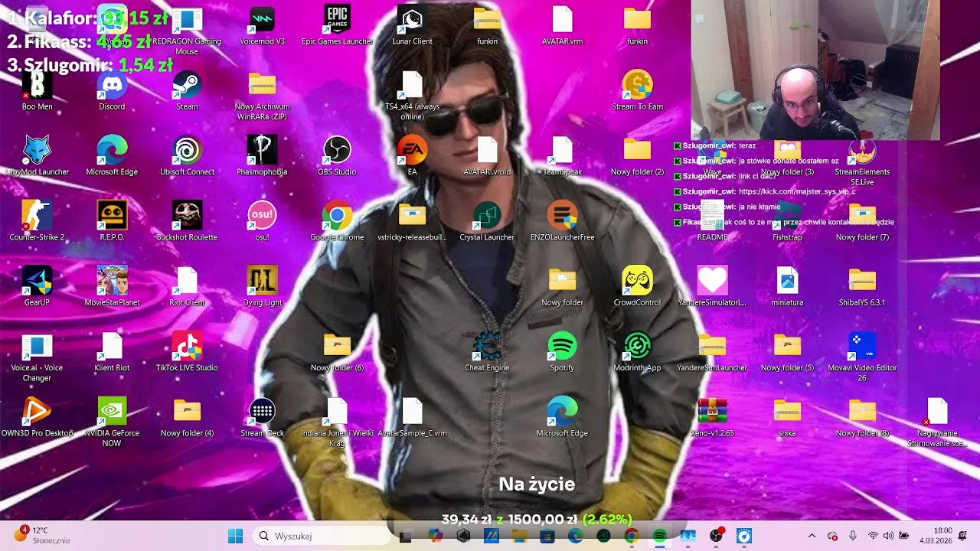This screenshot has width=980, height=551.
Task: Launch Buckshot Roulette icon
Action: (x=187, y=222)
